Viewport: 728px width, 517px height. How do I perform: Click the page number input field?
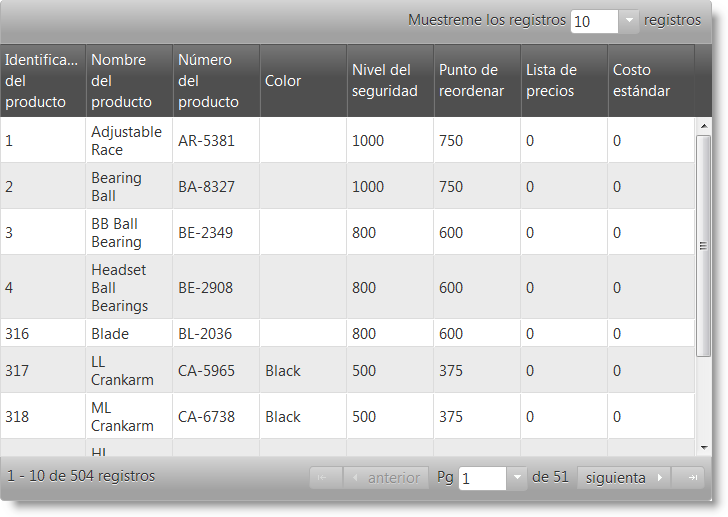pos(483,478)
